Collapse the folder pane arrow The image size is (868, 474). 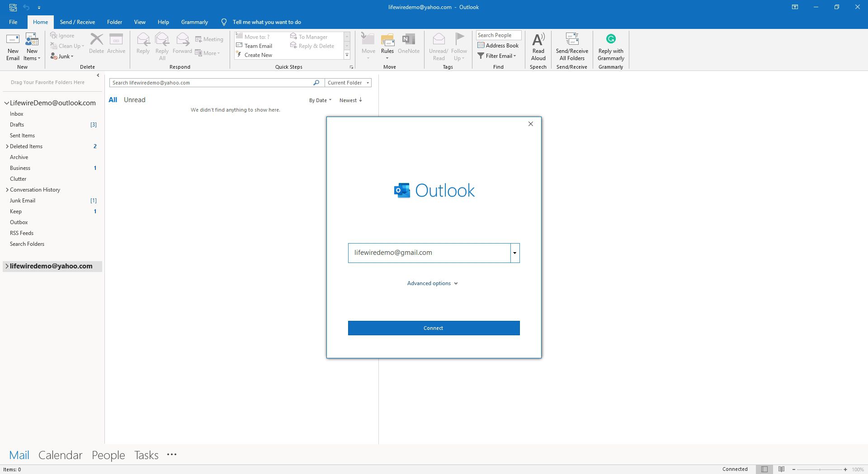coord(98,75)
